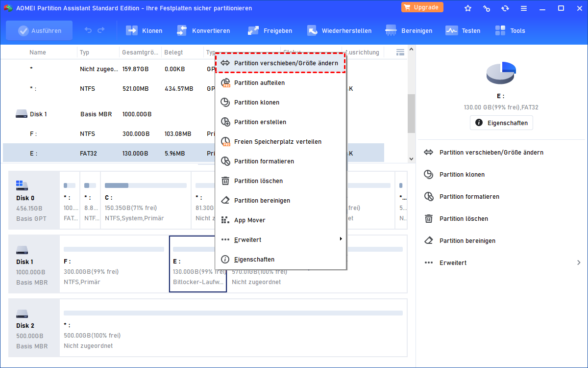The width and height of the screenshot is (588, 368).
Task: Click 'Partition löschen' in right panel
Action: coord(464,219)
